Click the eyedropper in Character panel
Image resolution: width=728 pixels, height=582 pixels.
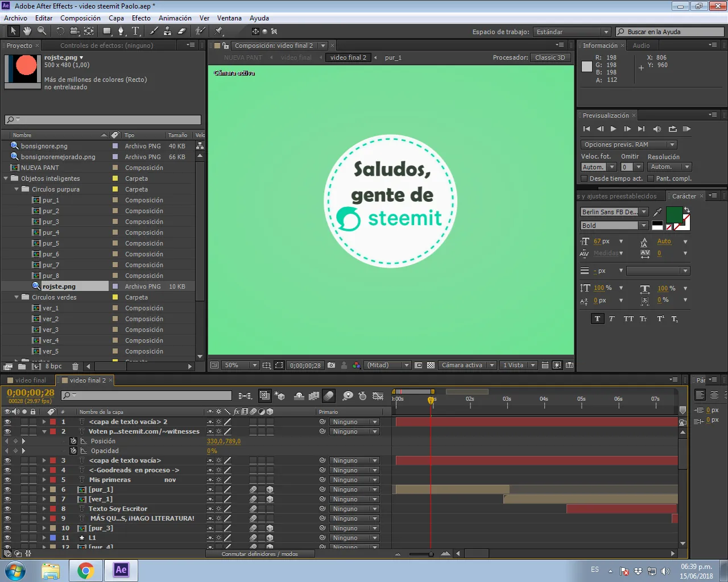(658, 212)
